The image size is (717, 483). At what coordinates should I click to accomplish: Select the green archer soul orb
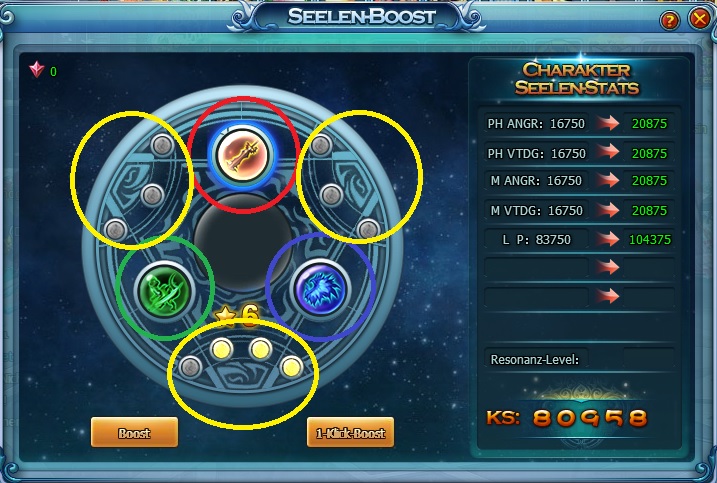(x=165, y=290)
